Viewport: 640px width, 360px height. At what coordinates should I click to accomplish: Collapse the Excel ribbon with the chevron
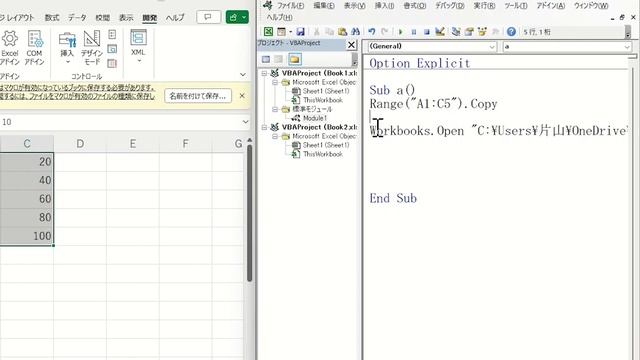point(243,75)
